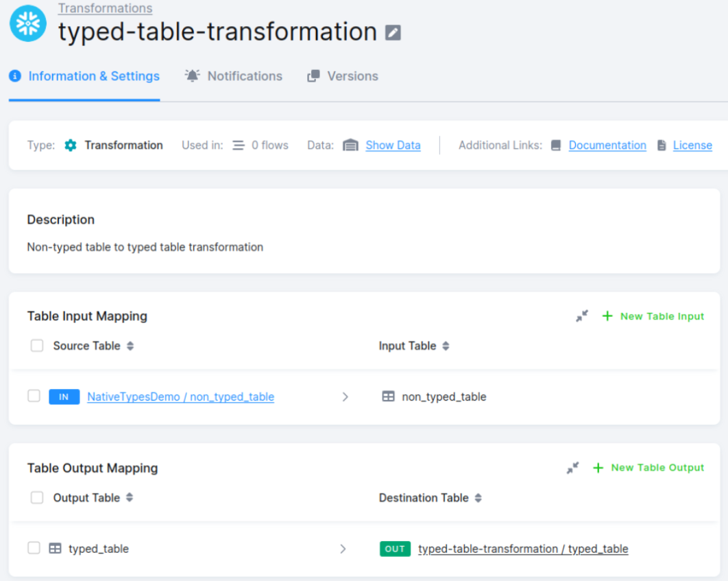Collapse the Table Input Mapping section
Screen dimensions: 728x581
tap(582, 316)
